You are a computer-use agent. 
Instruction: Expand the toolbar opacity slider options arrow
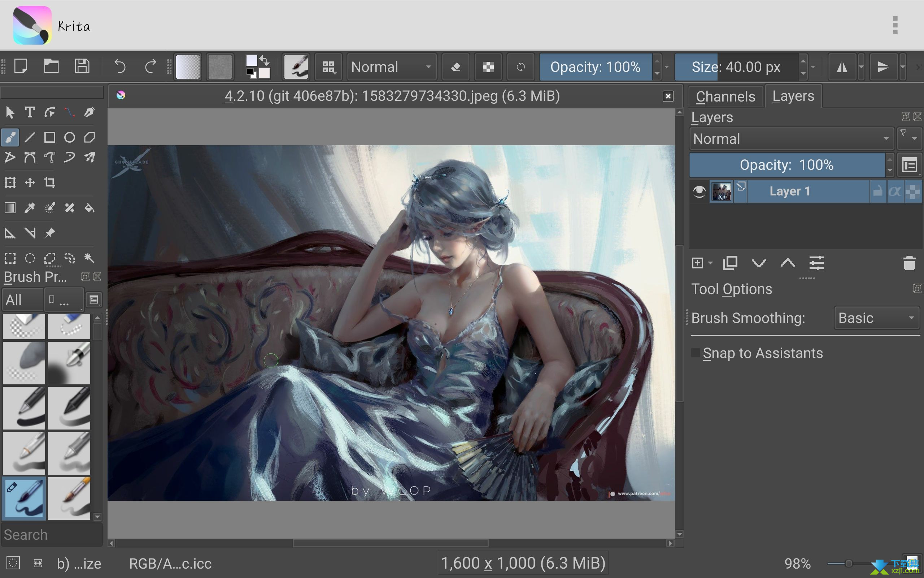[667, 67]
